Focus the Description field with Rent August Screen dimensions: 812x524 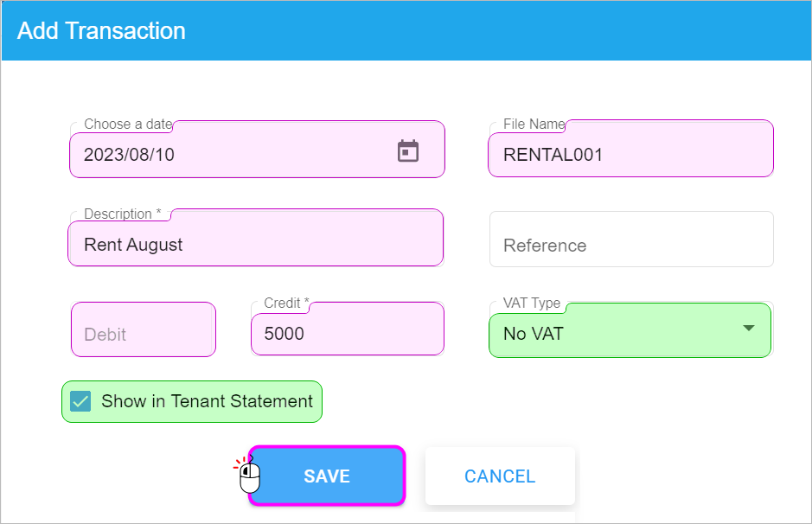pos(255,245)
